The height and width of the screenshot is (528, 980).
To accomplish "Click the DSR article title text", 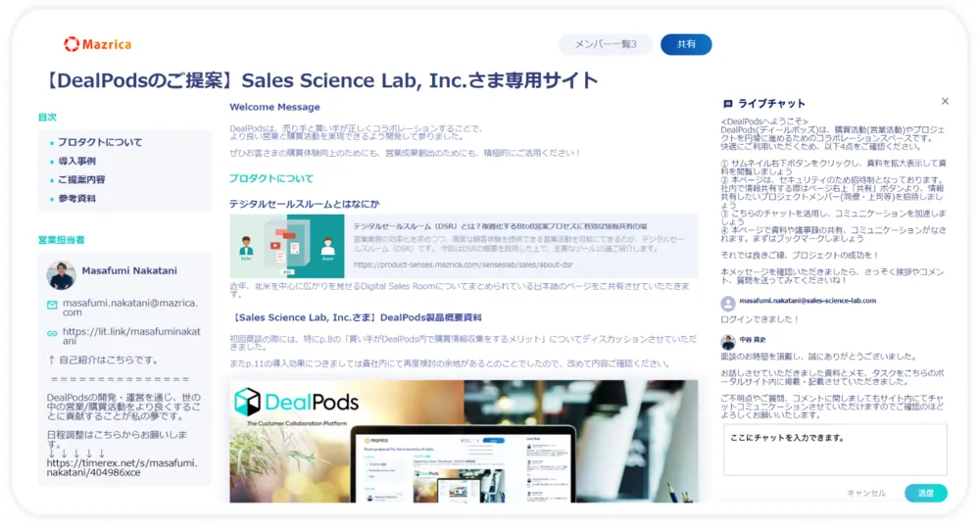I will (500, 226).
